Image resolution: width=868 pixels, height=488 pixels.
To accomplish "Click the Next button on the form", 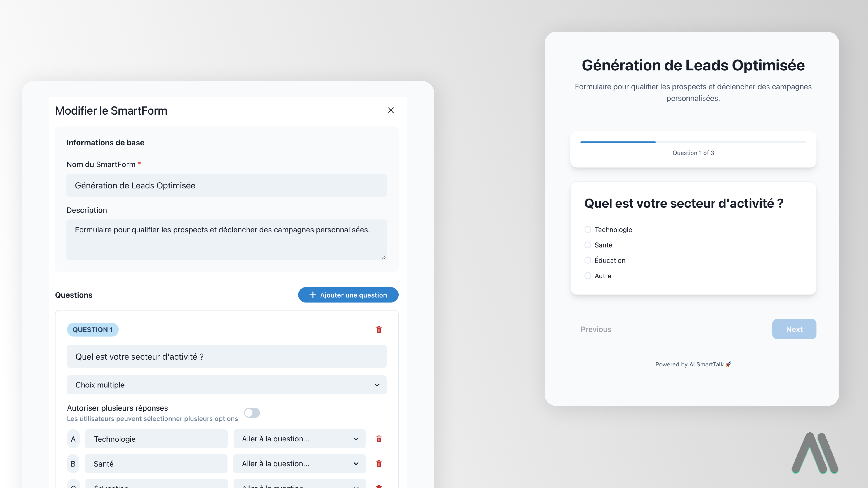I will click(x=794, y=329).
